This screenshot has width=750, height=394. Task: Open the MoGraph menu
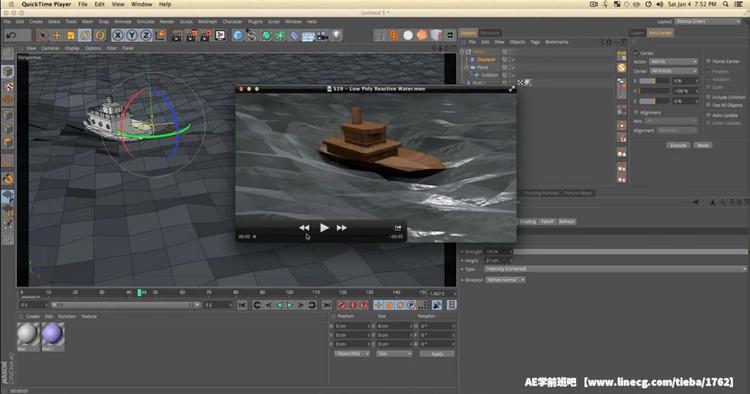coord(207,22)
